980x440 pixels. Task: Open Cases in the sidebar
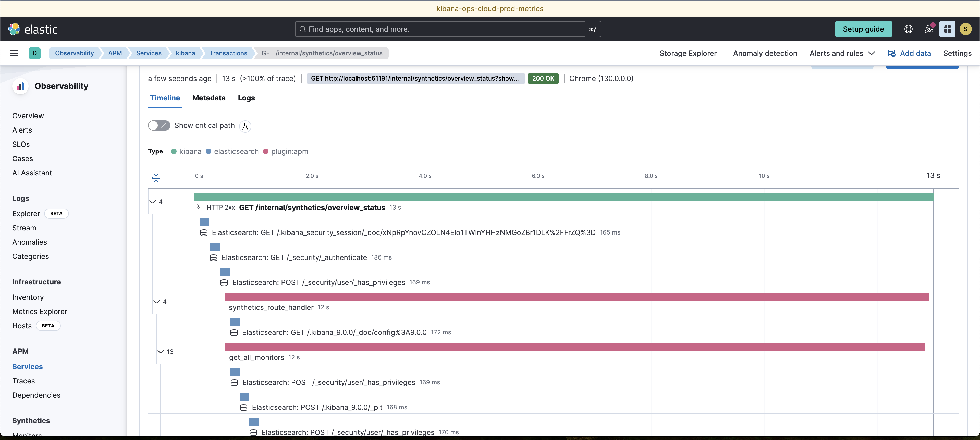[22, 159]
